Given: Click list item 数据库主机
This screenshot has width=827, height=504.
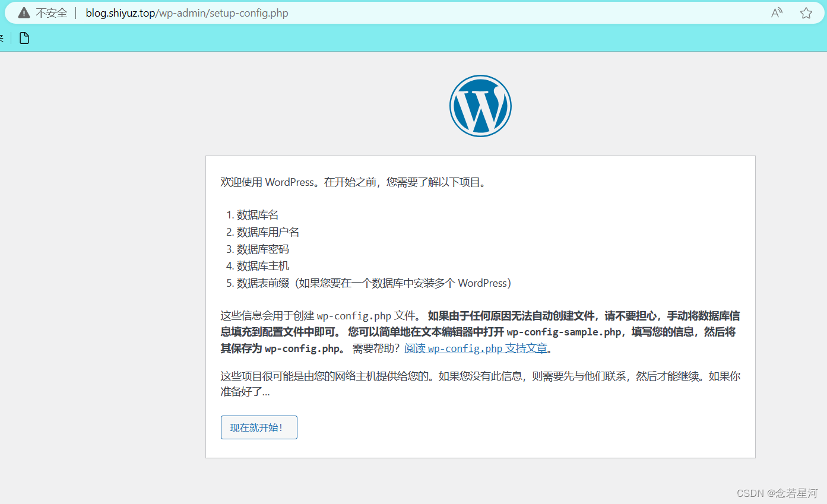Looking at the screenshot, I should 262,266.
